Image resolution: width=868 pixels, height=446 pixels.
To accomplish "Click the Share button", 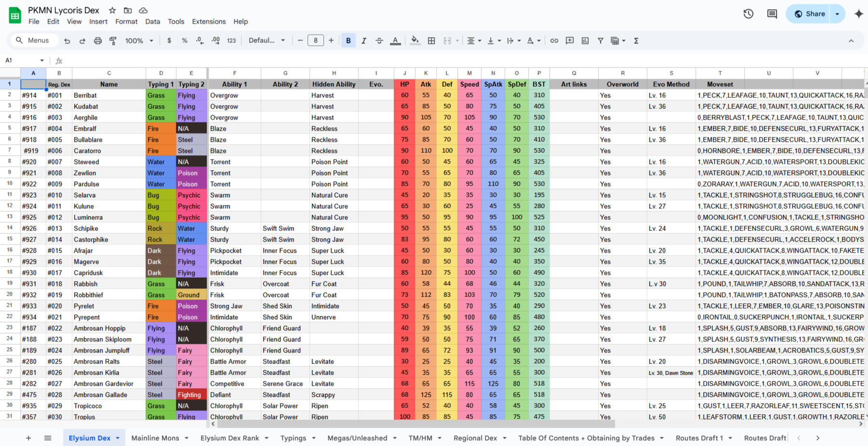I will click(812, 14).
